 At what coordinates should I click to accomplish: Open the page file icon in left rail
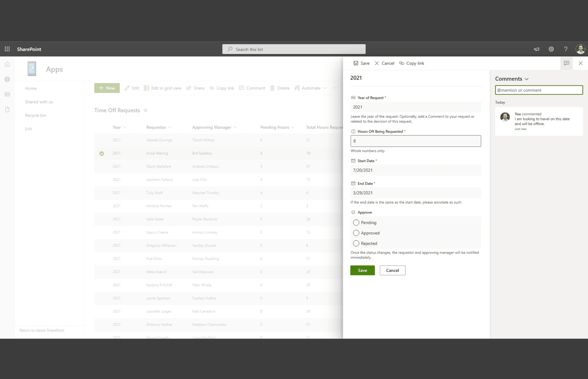(7, 109)
